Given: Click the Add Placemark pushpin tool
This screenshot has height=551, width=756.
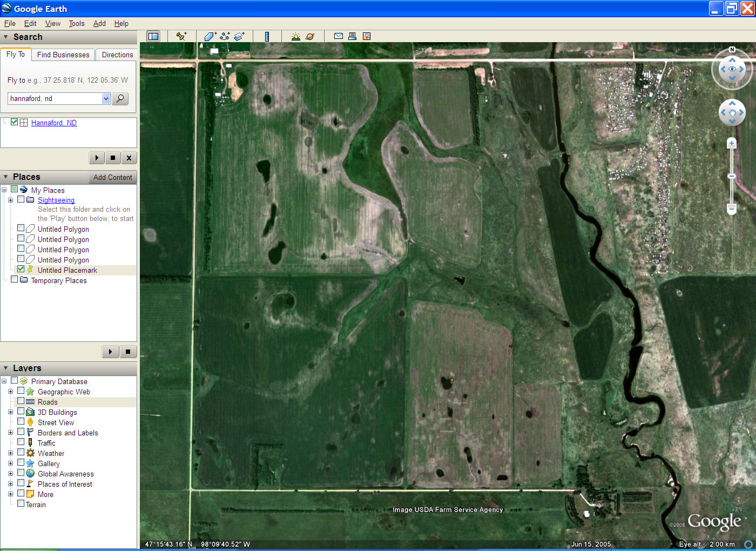Looking at the screenshot, I should click(181, 36).
